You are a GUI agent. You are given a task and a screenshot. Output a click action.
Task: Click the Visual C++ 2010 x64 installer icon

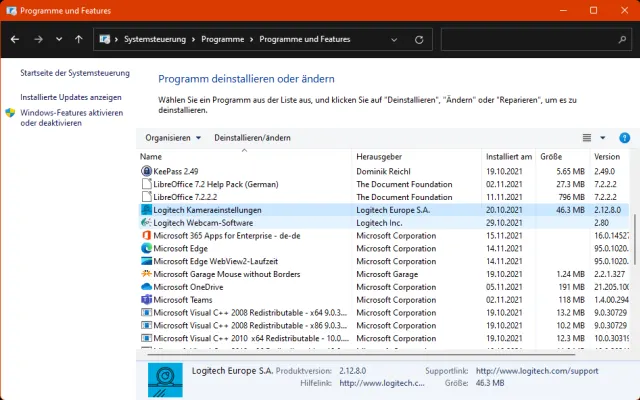(x=146, y=338)
